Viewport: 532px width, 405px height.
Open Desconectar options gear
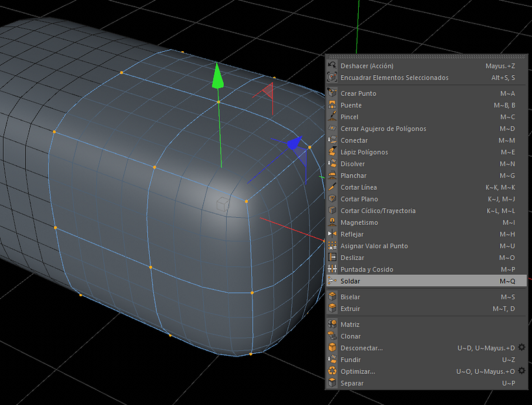(x=522, y=347)
